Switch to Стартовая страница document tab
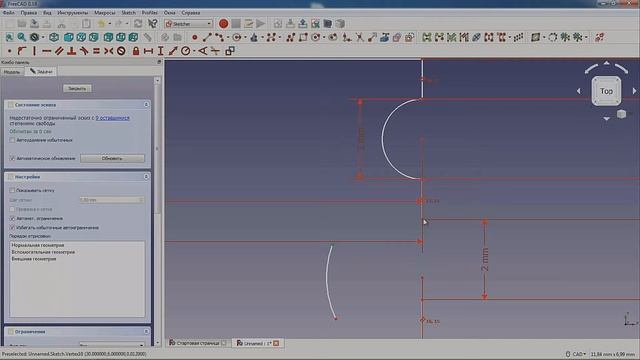This screenshot has height=360, width=640. (198, 343)
